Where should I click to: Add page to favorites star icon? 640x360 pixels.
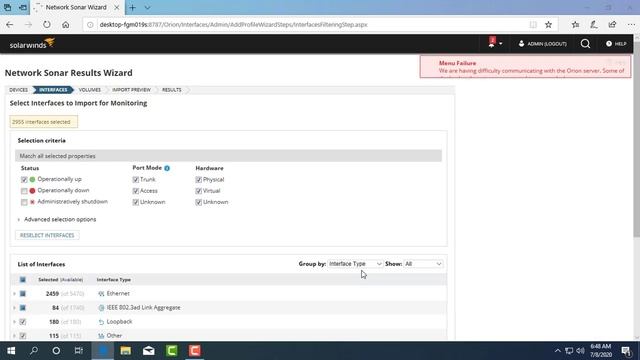pos(548,24)
